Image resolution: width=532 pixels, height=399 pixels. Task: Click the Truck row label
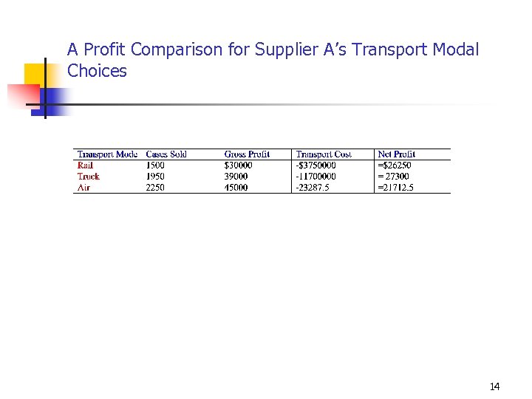89,177
